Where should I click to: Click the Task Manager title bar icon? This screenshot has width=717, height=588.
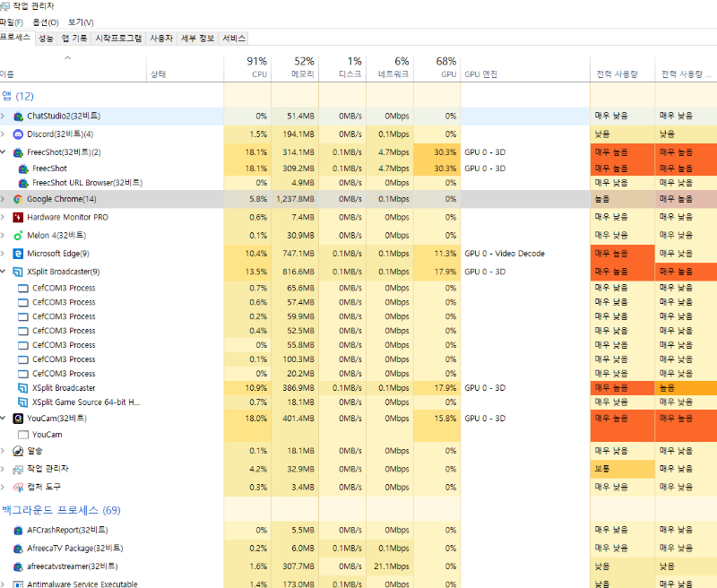pos(5,6)
